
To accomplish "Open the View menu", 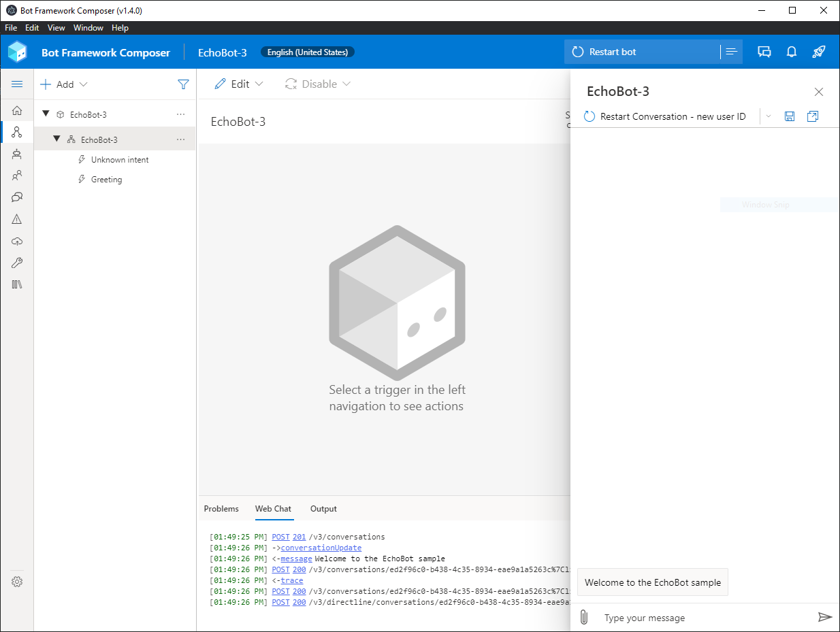I will tap(56, 28).
